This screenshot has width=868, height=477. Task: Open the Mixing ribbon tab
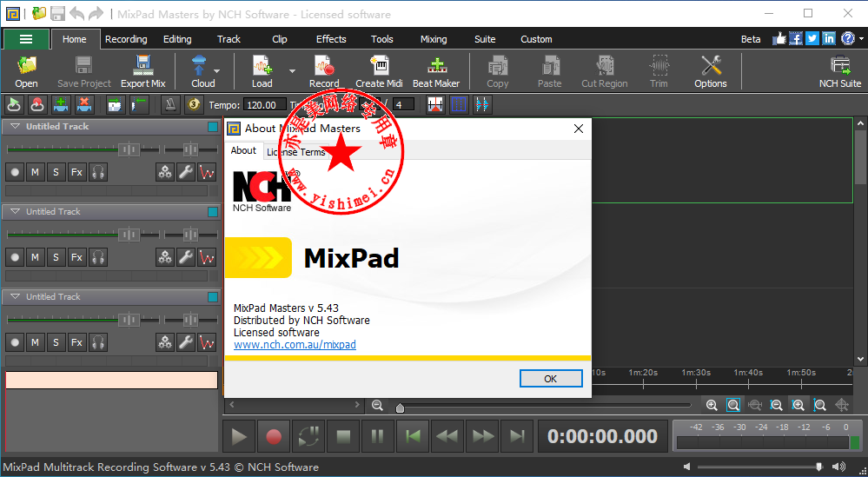[x=434, y=39]
